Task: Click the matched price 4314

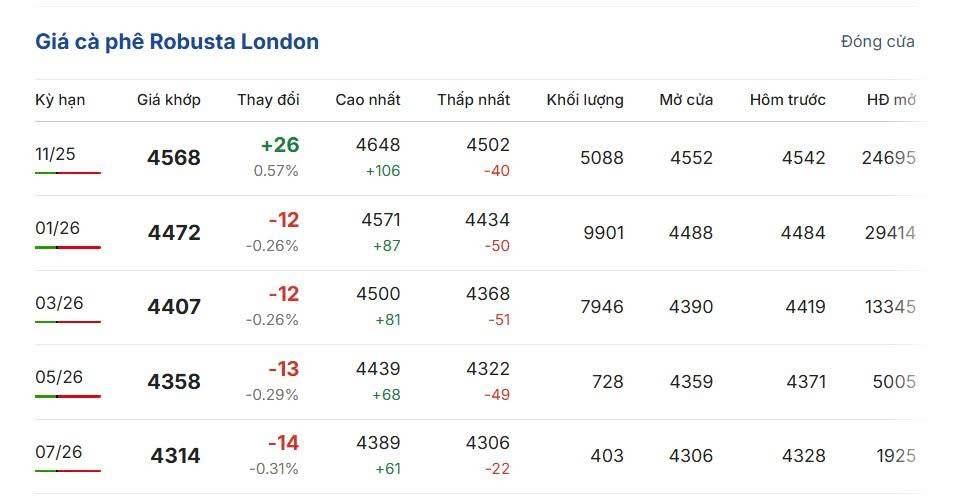Action: click(175, 456)
